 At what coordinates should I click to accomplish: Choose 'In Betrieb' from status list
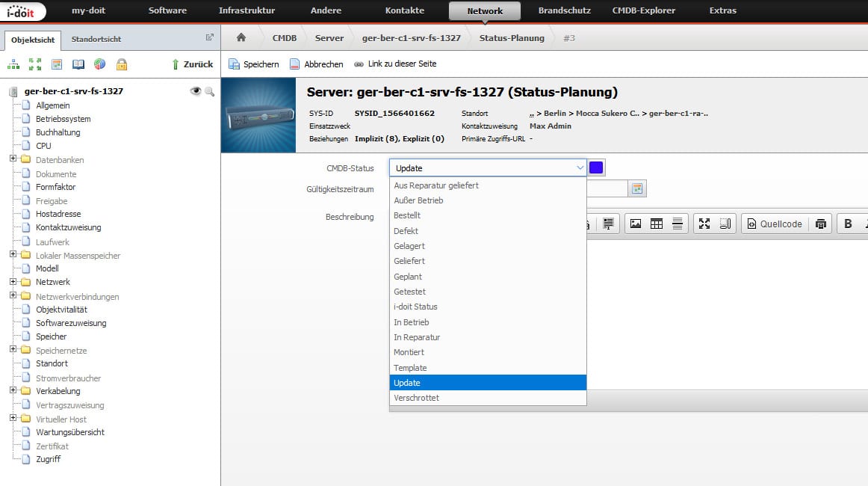pyautogui.click(x=488, y=322)
